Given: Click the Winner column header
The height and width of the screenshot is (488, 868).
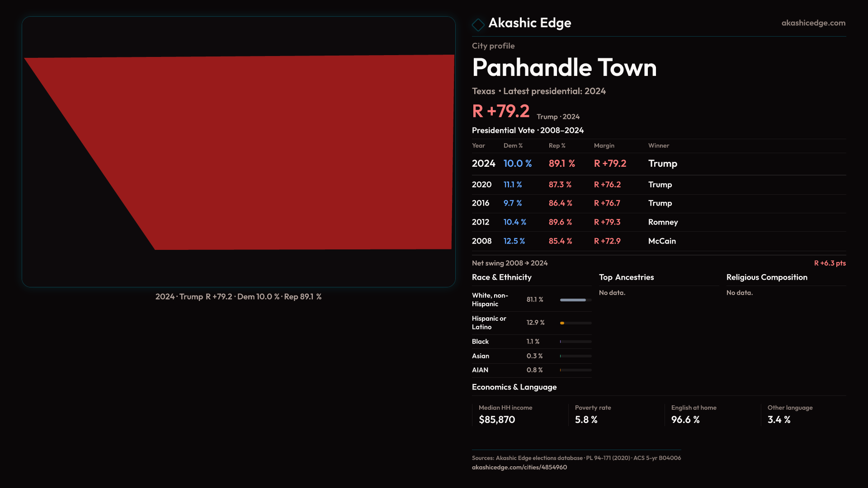Looking at the screenshot, I should coord(658,145).
